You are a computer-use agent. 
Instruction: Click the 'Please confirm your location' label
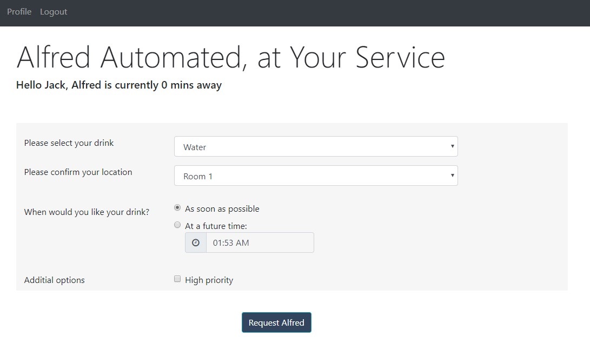pyautogui.click(x=78, y=172)
